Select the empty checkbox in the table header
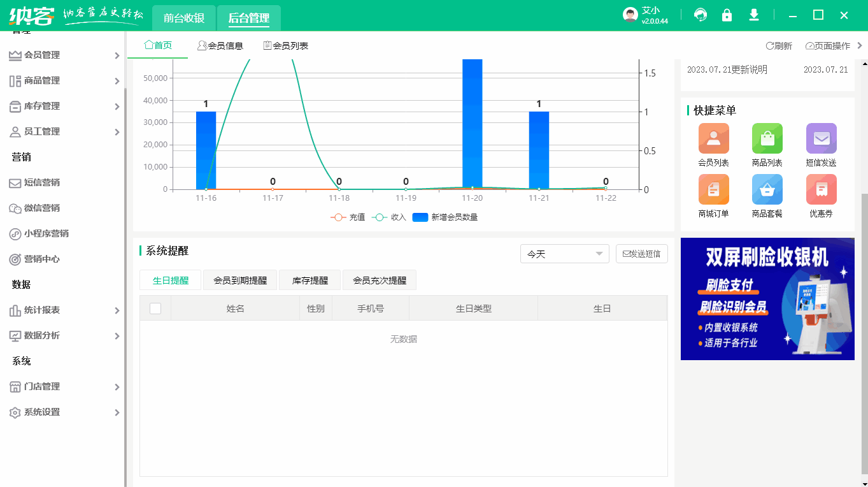The image size is (868, 487). [156, 308]
